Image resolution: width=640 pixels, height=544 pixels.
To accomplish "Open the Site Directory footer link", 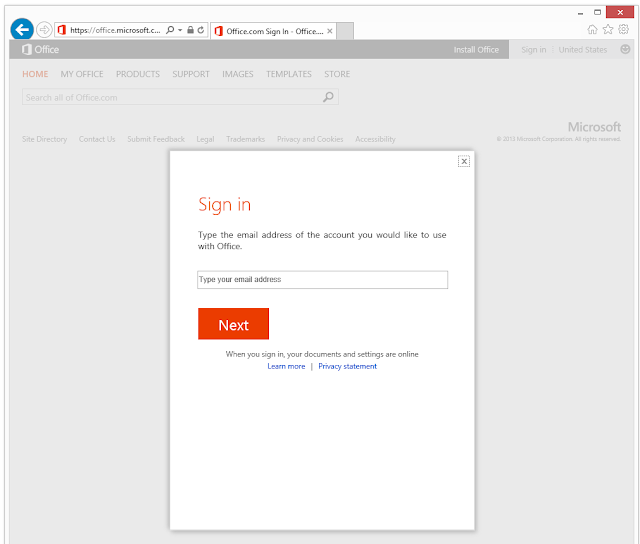I will [44, 139].
